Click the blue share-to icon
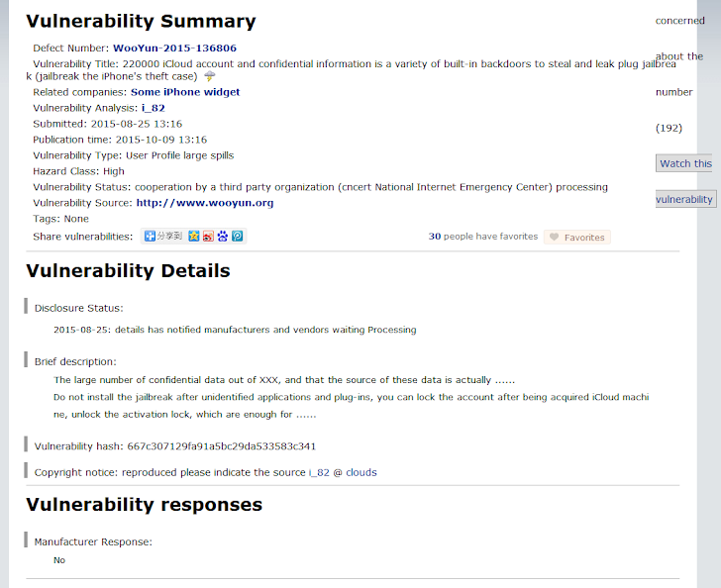The width and height of the screenshot is (721, 588). pyautogui.click(x=150, y=237)
